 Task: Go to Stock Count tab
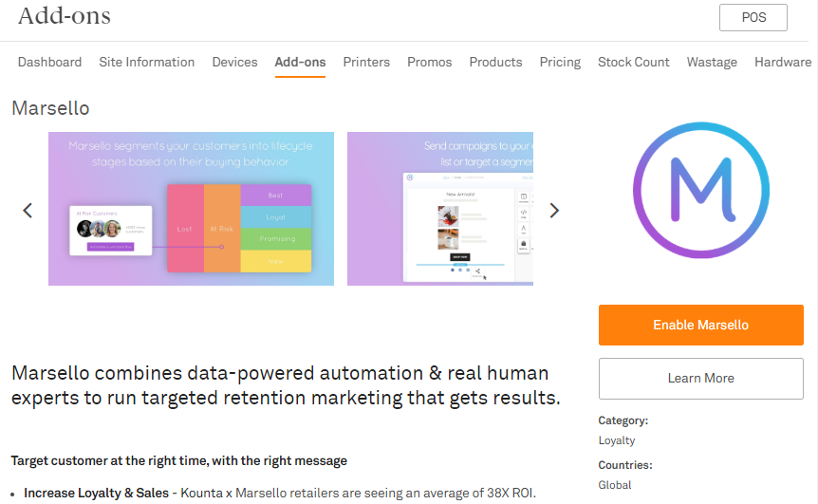[x=633, y=62]
